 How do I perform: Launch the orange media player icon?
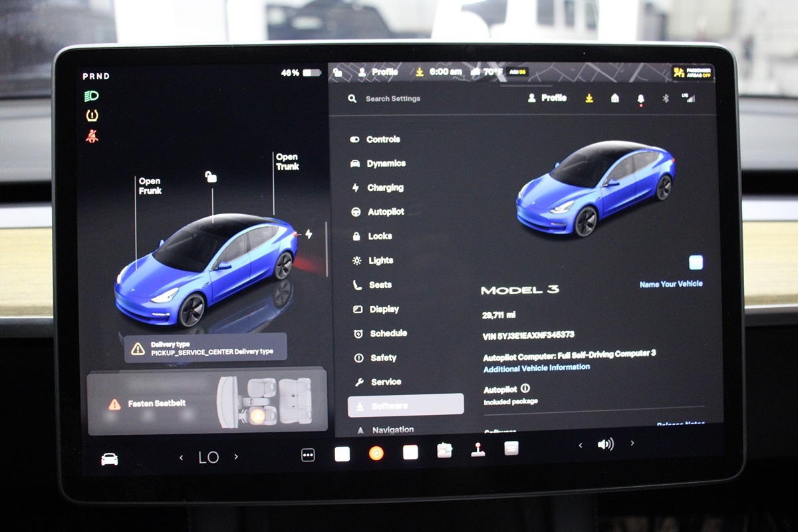(376, 453)
